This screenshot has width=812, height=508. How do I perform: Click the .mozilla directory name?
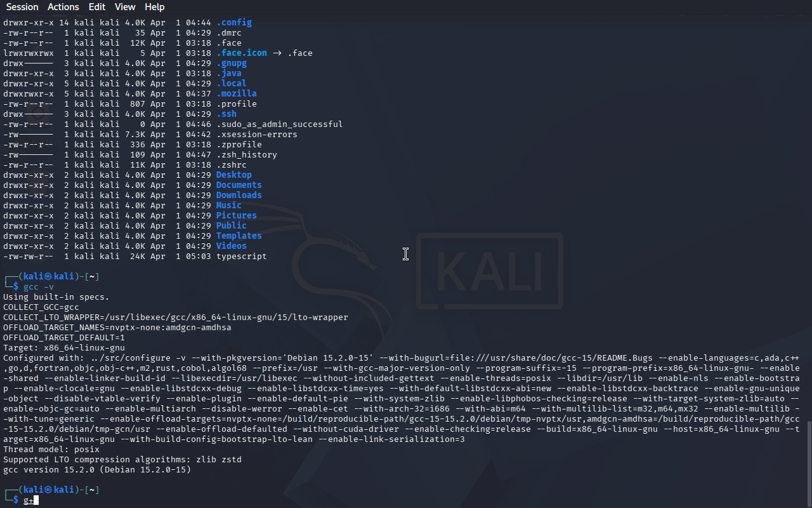237,93
